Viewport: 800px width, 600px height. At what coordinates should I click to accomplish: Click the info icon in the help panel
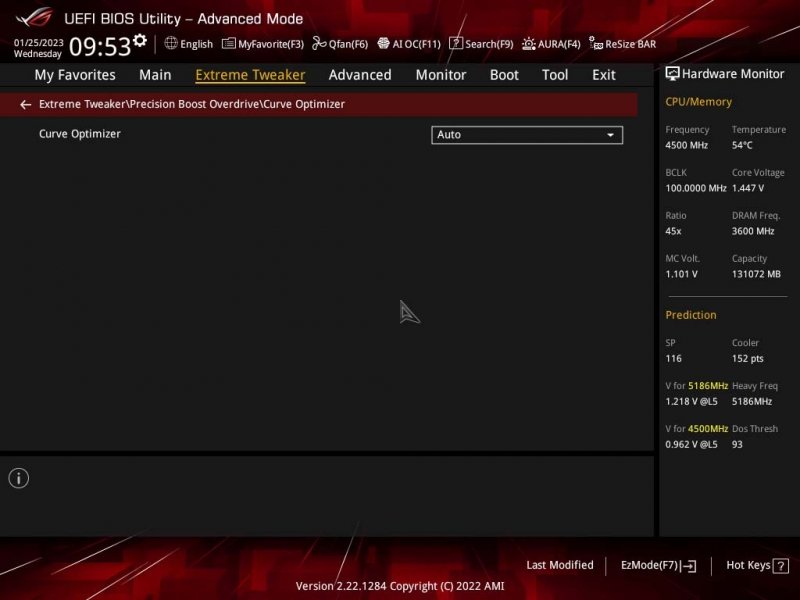[x=19, y=478]
